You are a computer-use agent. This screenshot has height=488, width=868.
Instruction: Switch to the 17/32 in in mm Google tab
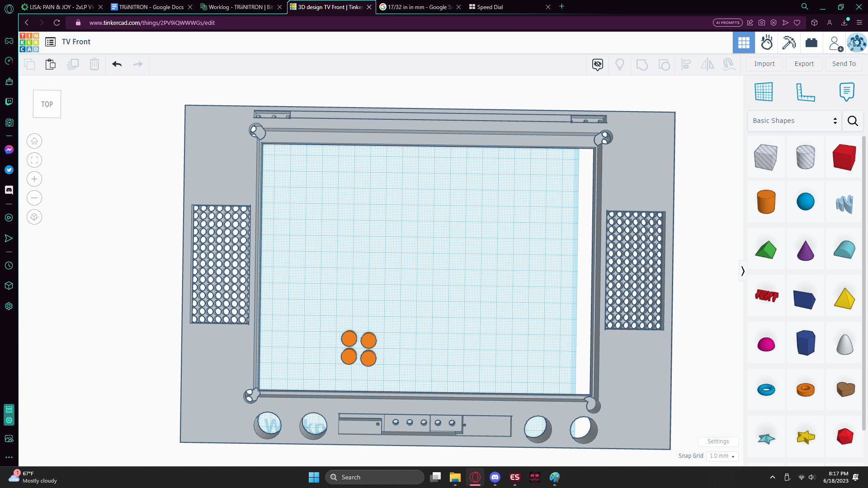tap(420, 7)
